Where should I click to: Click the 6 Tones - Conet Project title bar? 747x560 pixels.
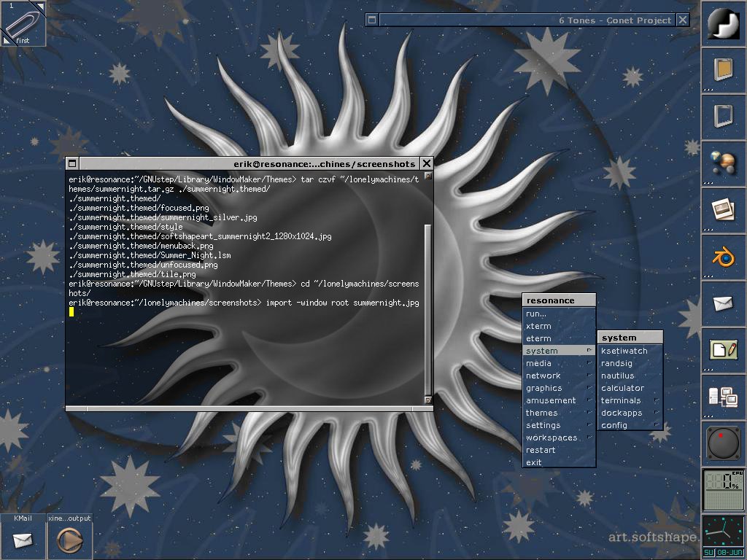[x=527, y=20]
